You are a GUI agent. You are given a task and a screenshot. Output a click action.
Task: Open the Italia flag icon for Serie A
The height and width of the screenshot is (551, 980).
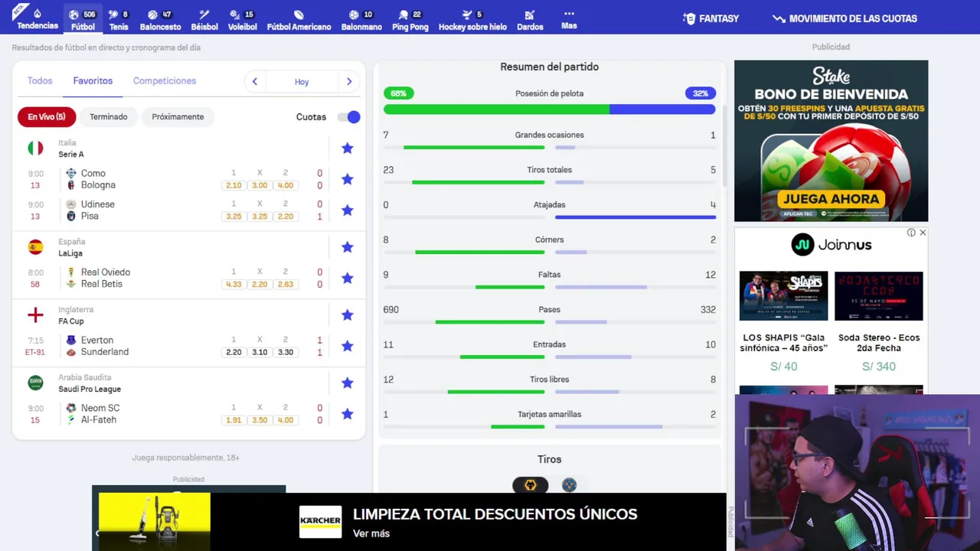(35, 148)
